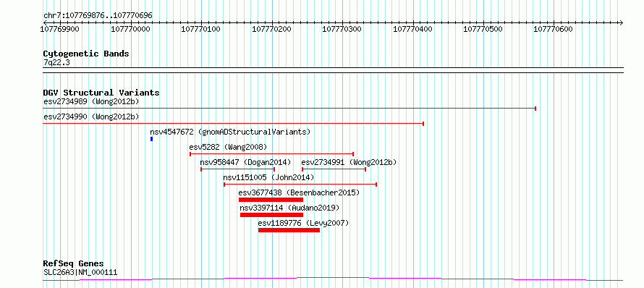Click ruler position 107770300
The image size is (644, 288).
coord(342,29)
